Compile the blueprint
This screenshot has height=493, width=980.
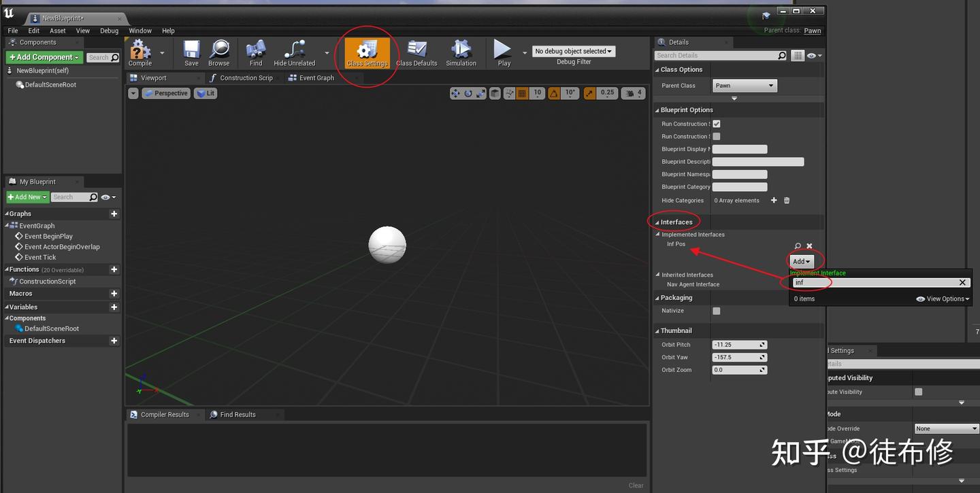pos(142,52)
